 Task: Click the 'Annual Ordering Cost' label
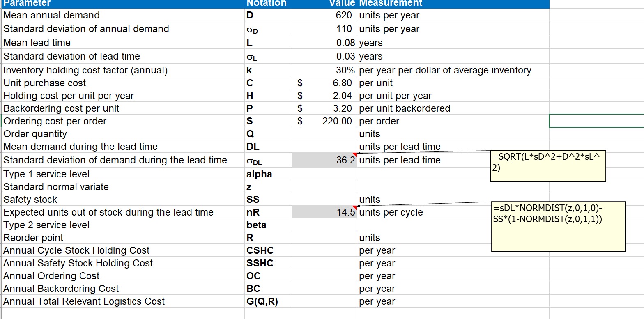coord(51,276)
